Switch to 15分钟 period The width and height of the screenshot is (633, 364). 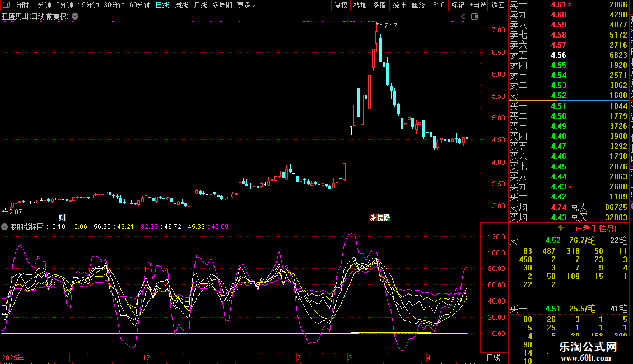pyautogui.click(x=88, y=5)
